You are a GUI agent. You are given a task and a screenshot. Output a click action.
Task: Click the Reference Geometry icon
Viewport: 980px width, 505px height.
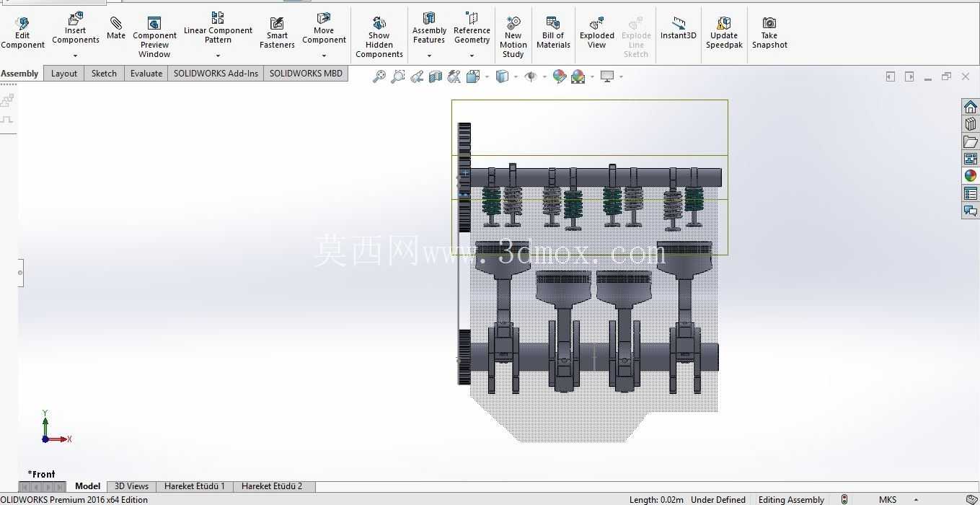(472, 18)
